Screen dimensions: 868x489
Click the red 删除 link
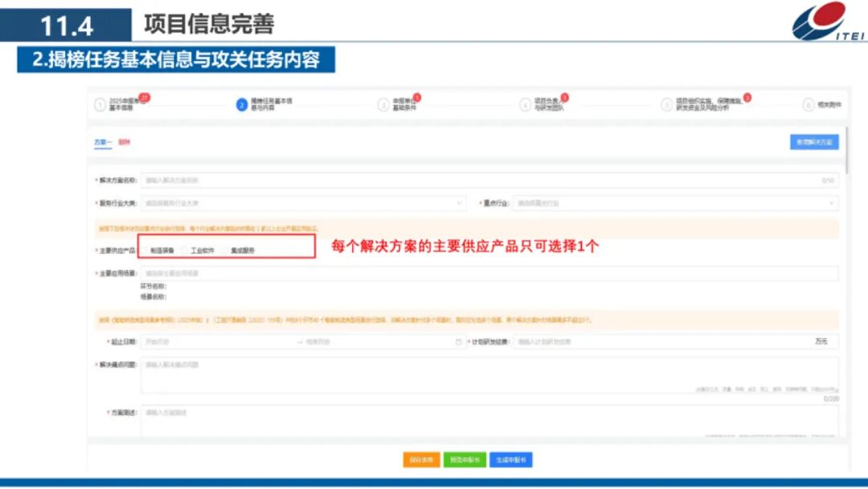tap(125, 142)
